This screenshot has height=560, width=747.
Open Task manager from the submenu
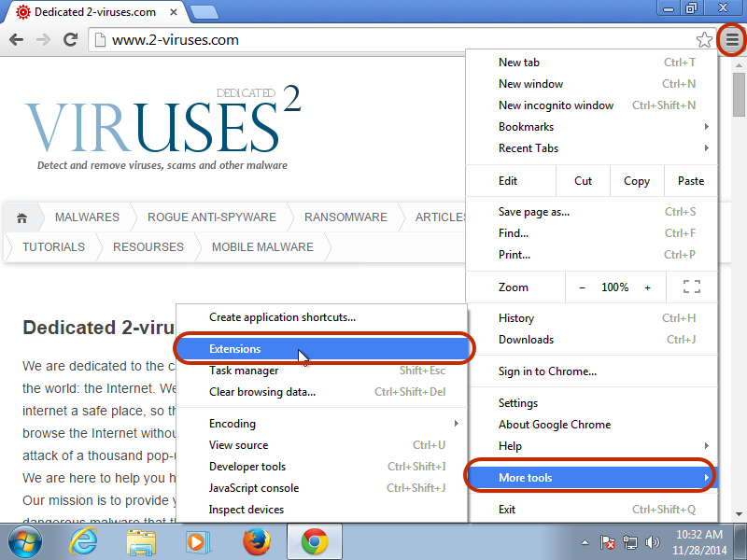tap(322, 370)
